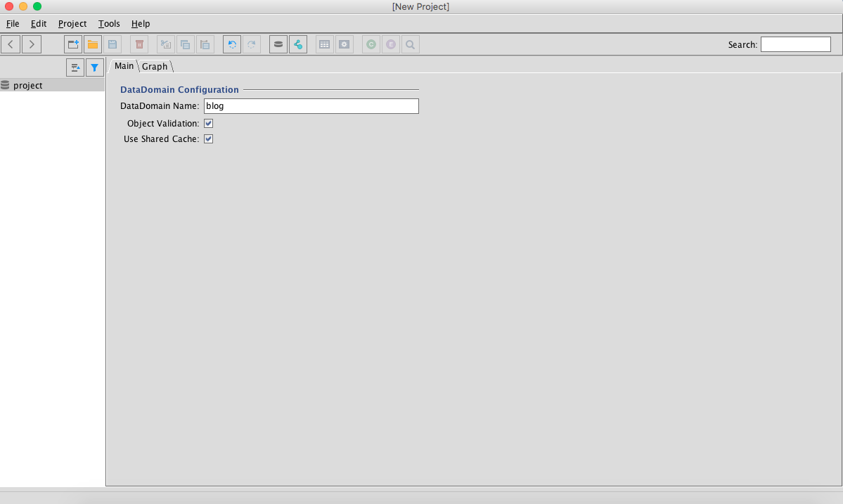Open the Edit menu
Image resolution: width=843 pixels, height=504 pixels.
point(39,24)
